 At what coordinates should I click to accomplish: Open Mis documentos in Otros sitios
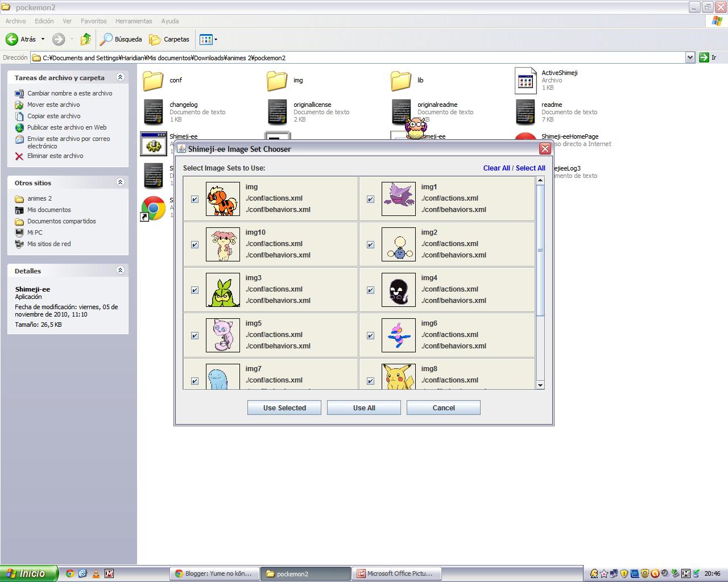[x=49, y=210]
